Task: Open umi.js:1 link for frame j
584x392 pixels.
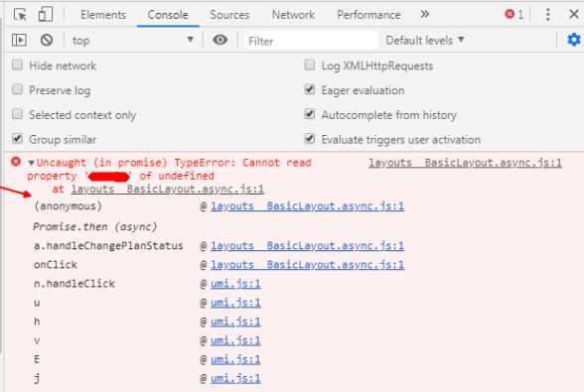Action: [x=235, y=378]
